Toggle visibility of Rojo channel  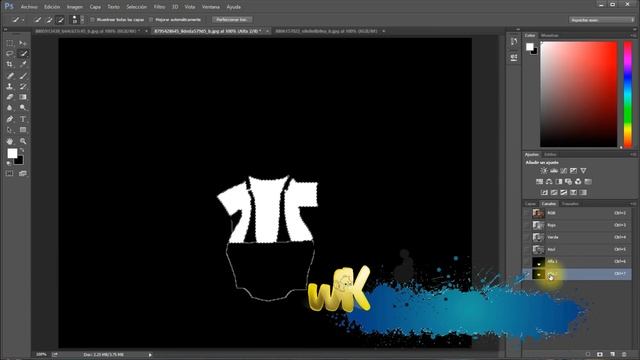pyautogui.click(x=527, y=225)
